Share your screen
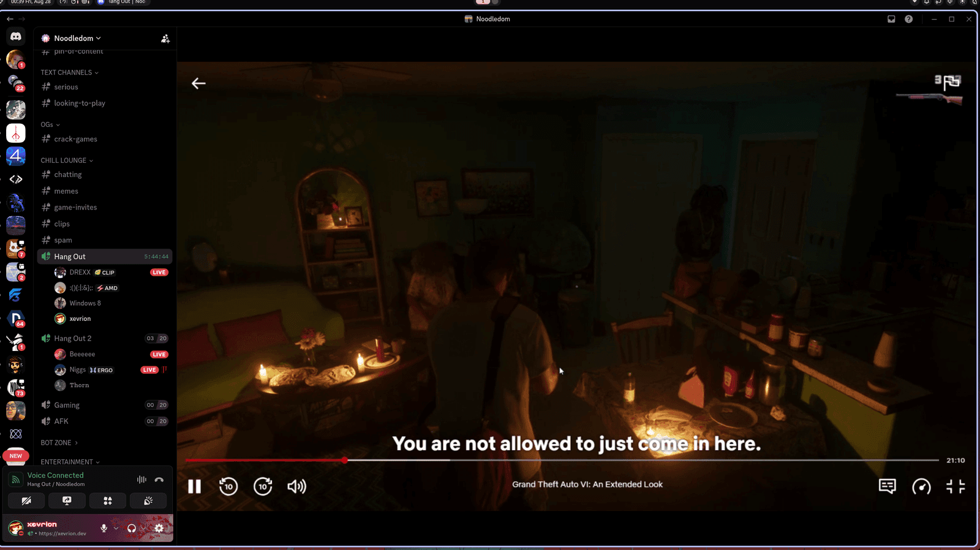 (x=67, y=501)
